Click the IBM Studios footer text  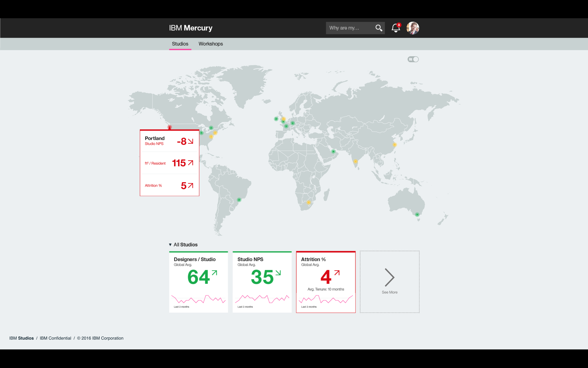pos(21,338)
